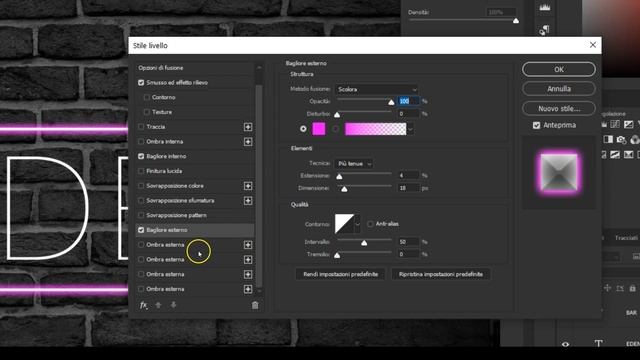This screenshot has height=360, width=640.
Task: Click the plus icon beside Ombra interna
Action: 248,142
